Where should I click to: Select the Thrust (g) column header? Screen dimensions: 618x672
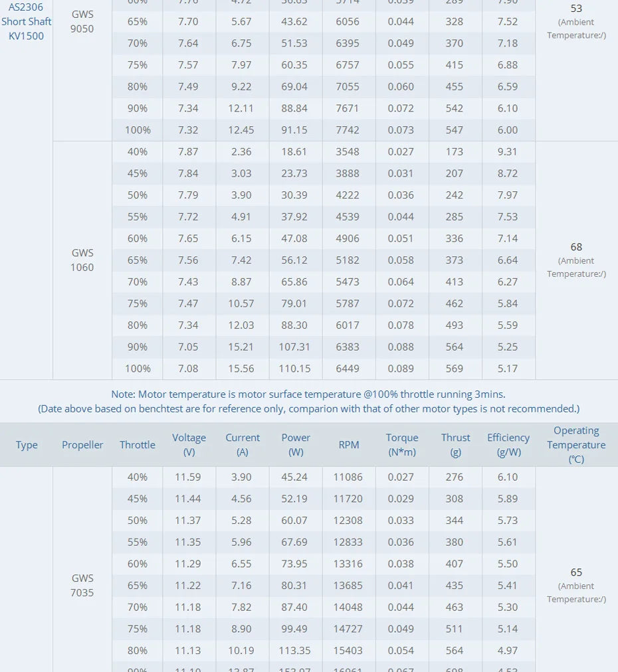pos(455,445)
